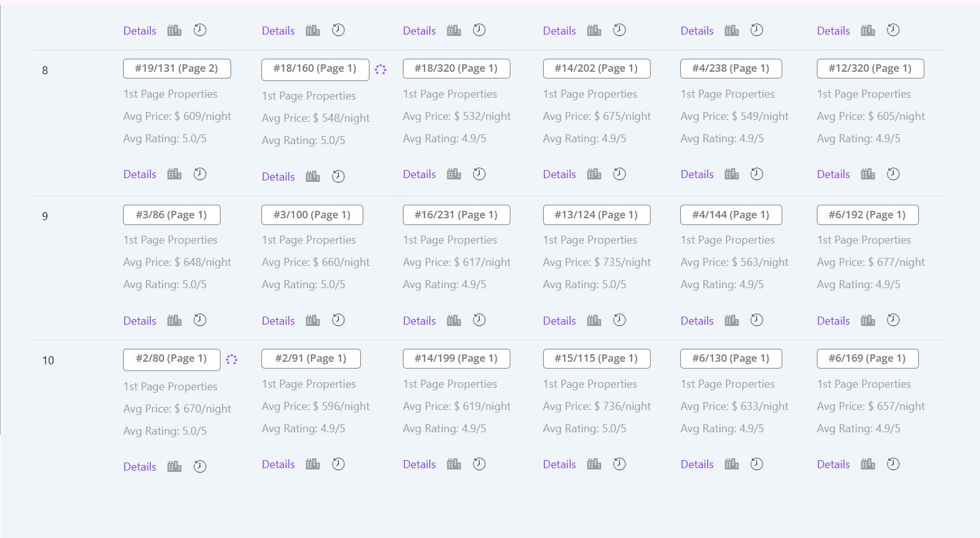
Task: Click the #15/115 (Page 1) rank badge
Action: click(596, 359)
